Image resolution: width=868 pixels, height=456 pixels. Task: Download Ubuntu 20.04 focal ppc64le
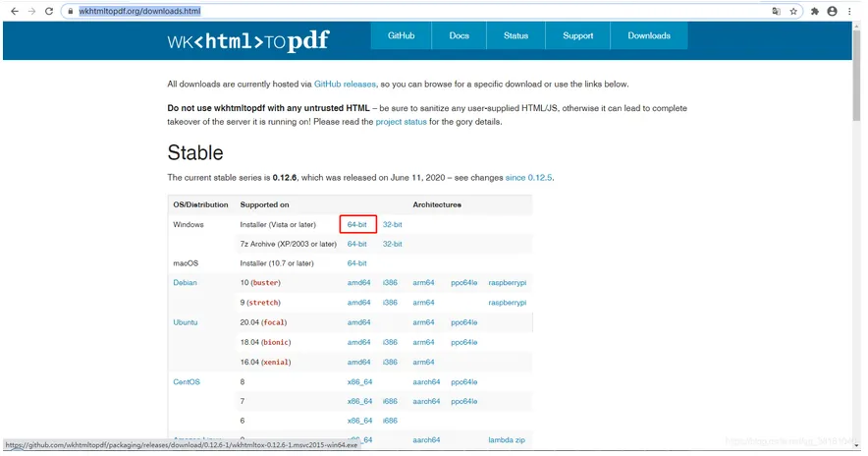click(x=463, y=322)
